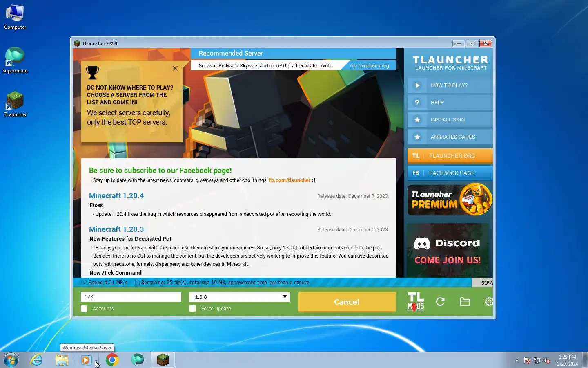Open HOW TO PLAY? menu item
588x368 pixels.
pos(450,85)
